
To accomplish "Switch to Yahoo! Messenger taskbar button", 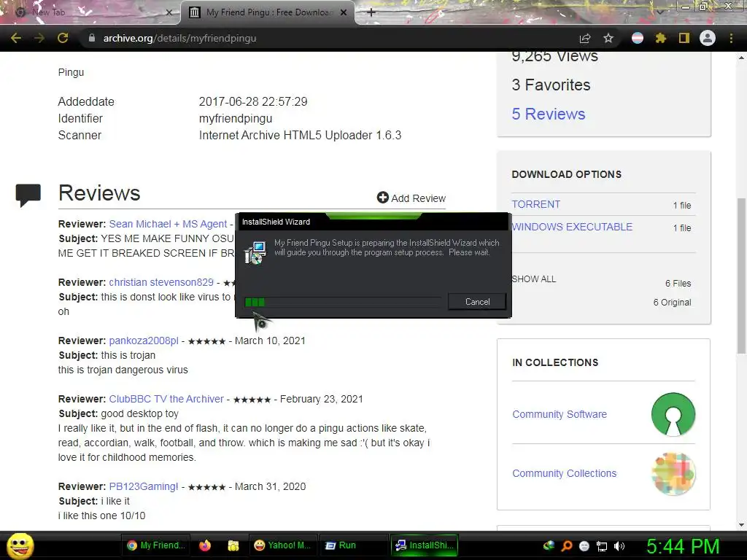I will (x=282, y=545).
